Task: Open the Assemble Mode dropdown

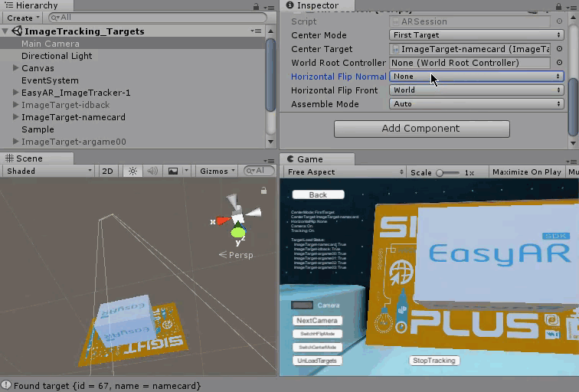Action: click(476, 103)
